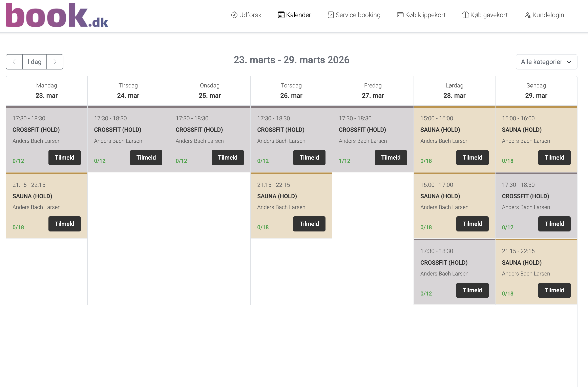Screen dimensions: 588x387
Task: Click the Køb gavekort gift icon
Action: tap(465, 15)
